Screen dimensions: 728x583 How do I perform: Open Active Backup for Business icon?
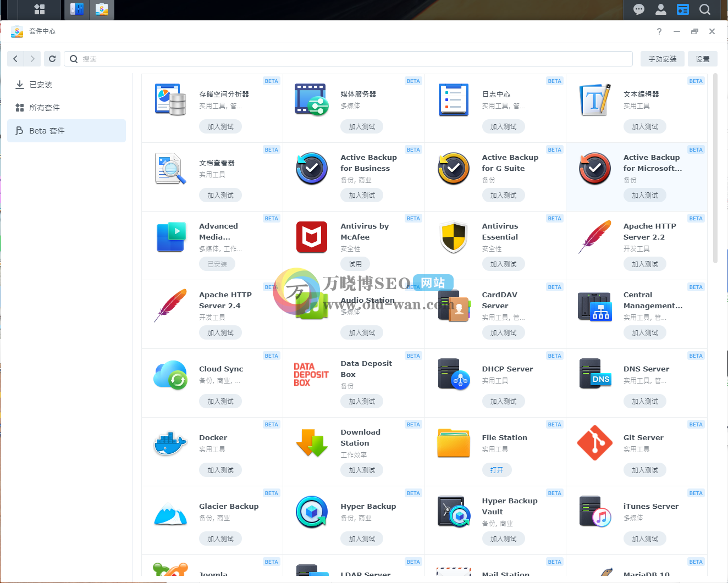(312, 168)
